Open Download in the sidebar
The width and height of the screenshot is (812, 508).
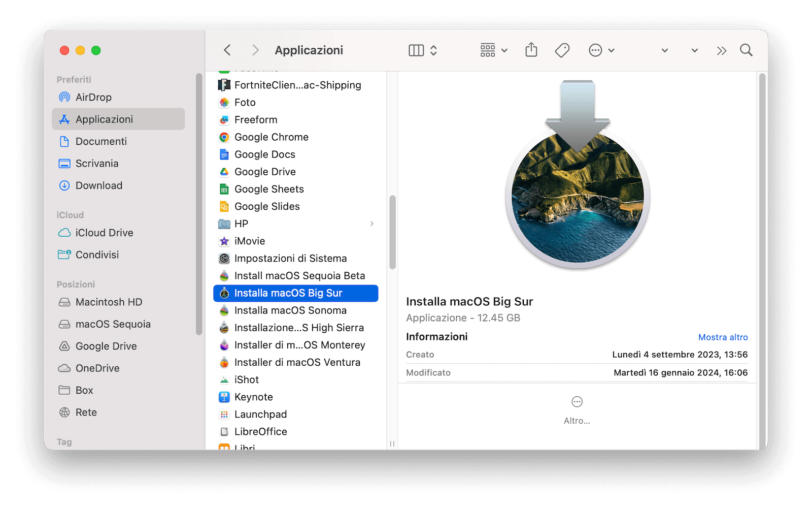click(x=118, y=185)
